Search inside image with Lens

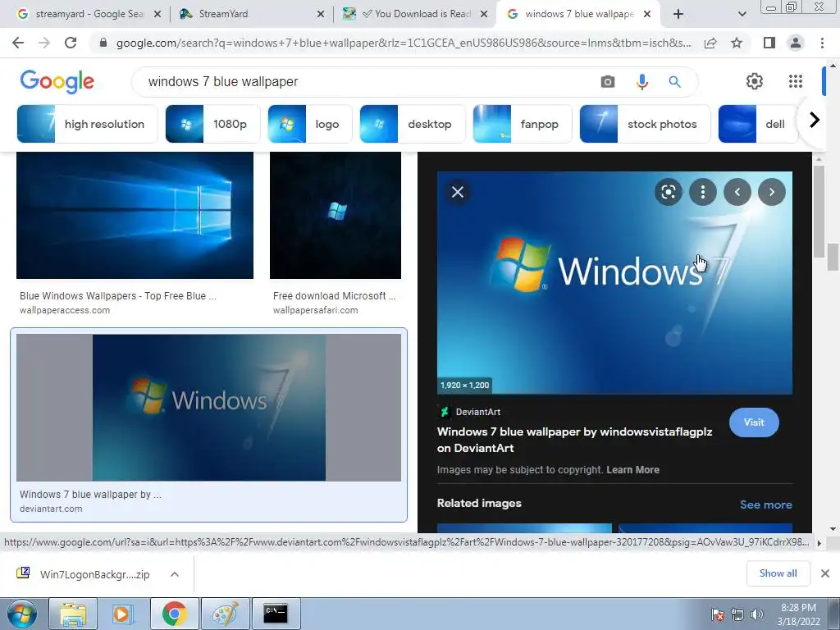pyautogui.click(x=669, y=192)
